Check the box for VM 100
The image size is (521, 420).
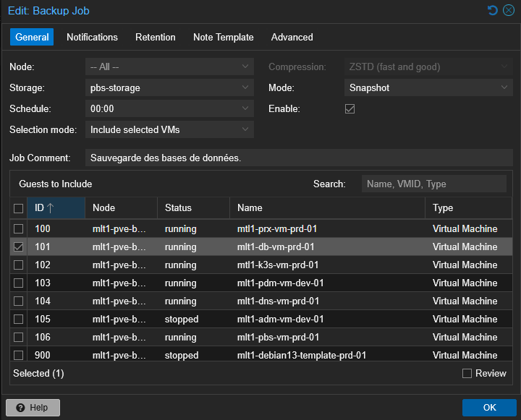click(19, 228)
